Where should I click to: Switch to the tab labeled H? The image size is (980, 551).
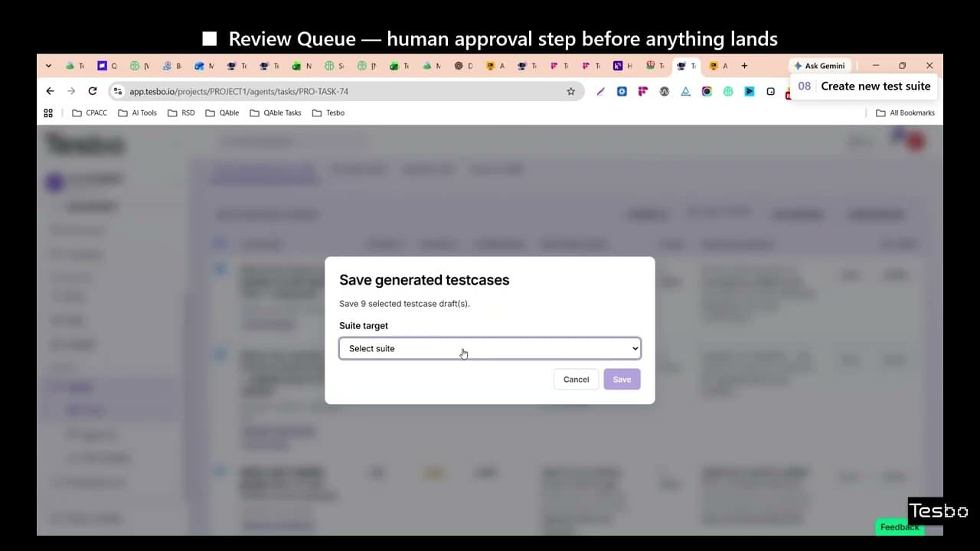pyautogui.click(x=623, y=66)
